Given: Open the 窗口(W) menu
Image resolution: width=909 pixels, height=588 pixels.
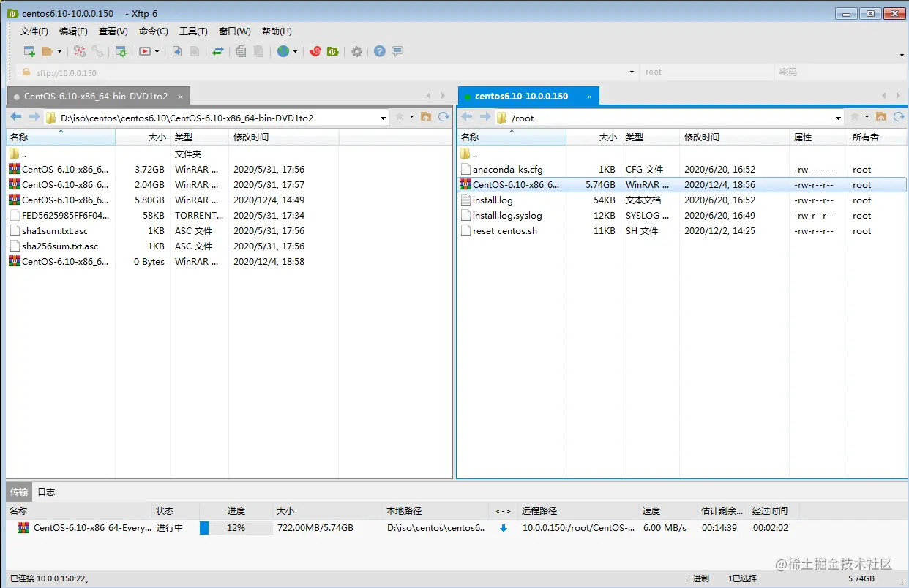Looking at the screenshot, I should coord(235,31).
